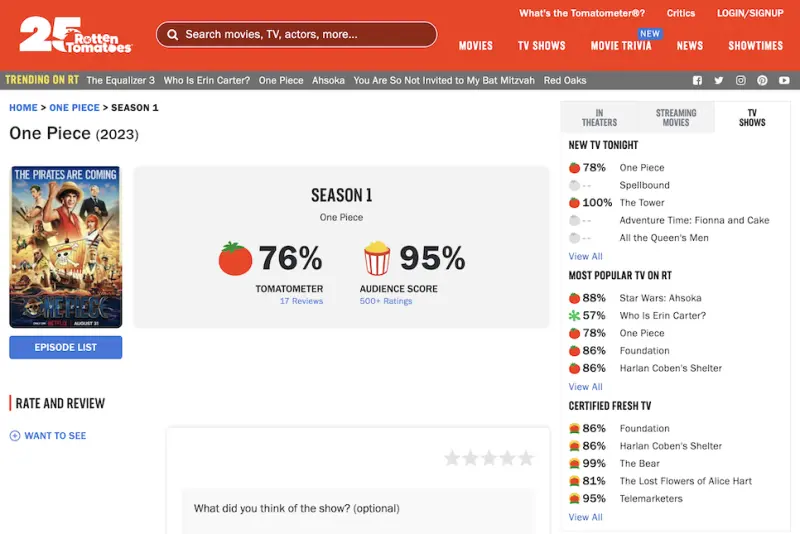This screenshot has height=534, width=800.
Task: Click the One Piece poster thumbnail
Action: tap(65, 247)
